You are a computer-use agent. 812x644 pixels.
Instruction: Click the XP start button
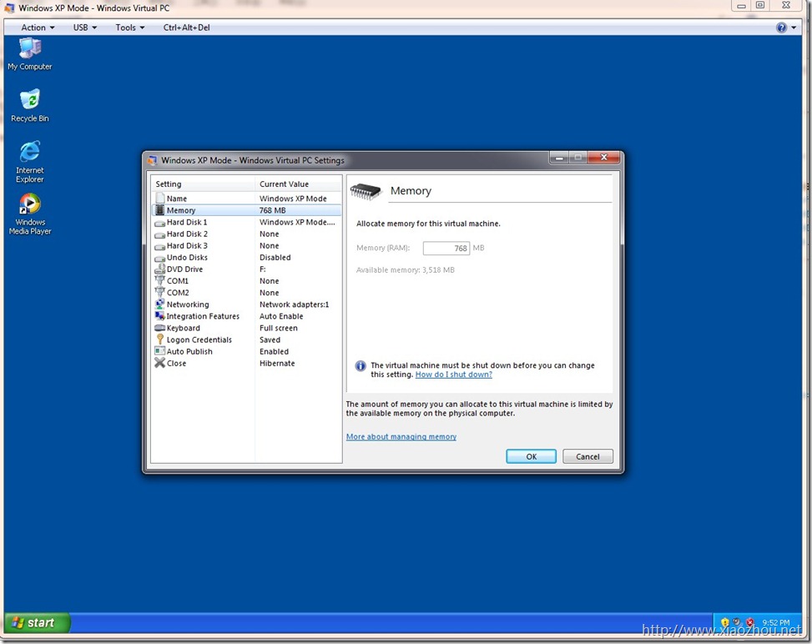37,623
